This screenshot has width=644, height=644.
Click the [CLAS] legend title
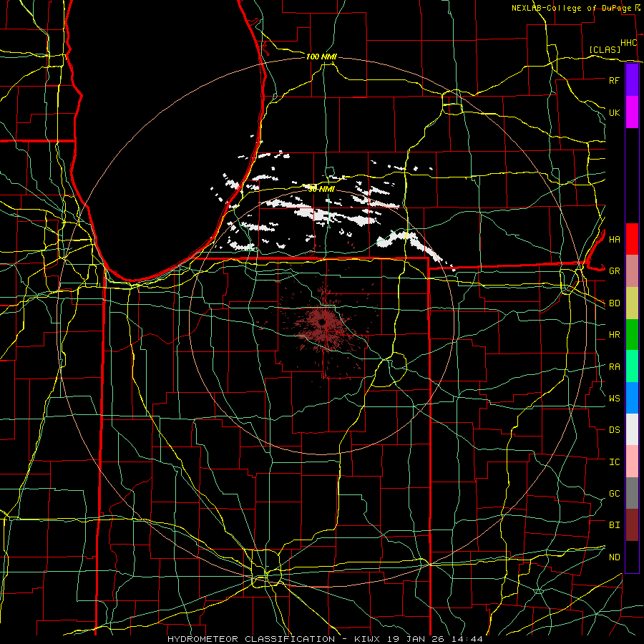(605, 49)
